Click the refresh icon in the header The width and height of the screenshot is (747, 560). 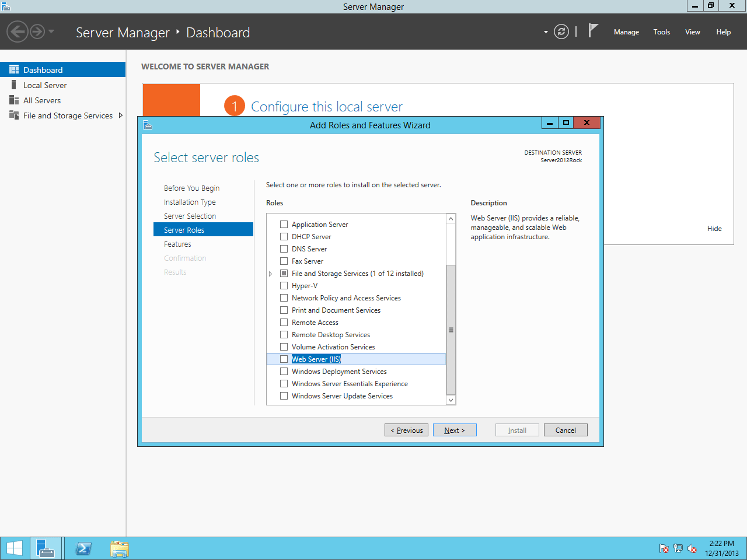561,32
